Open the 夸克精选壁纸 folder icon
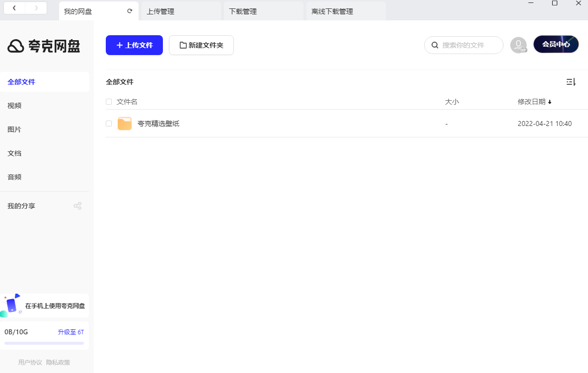 125,123
